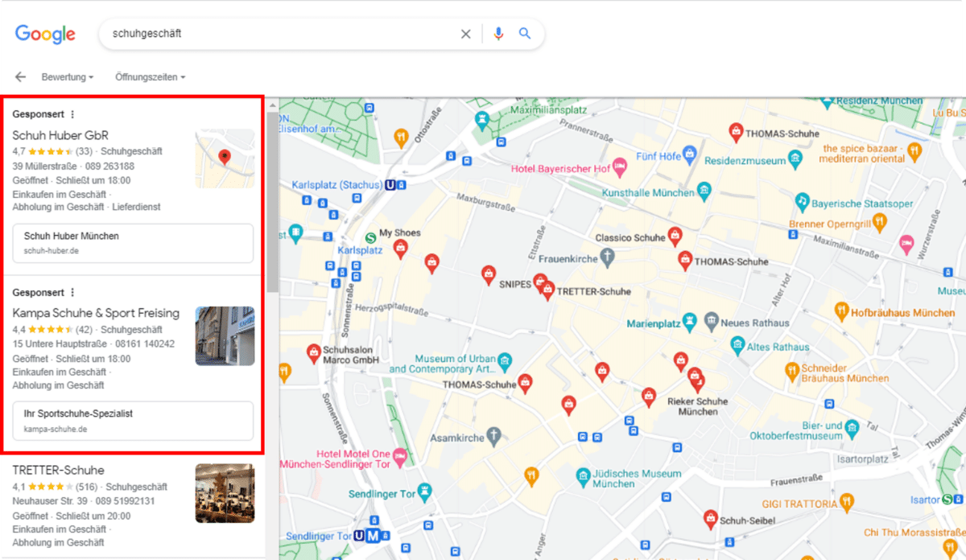Viewport: 966px width, 560px height.
Task: Clear the search query with the X icon
Action: pos(465,34)
